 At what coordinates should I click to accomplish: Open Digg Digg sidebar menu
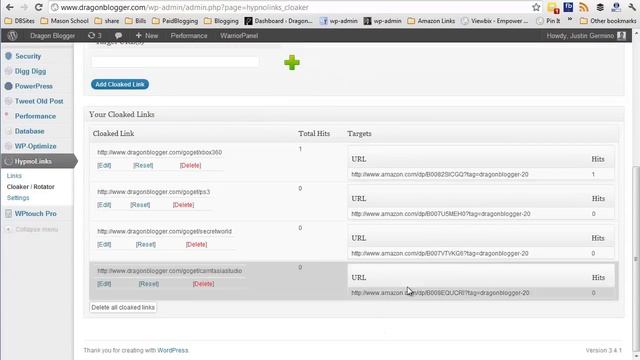[30, 71]
